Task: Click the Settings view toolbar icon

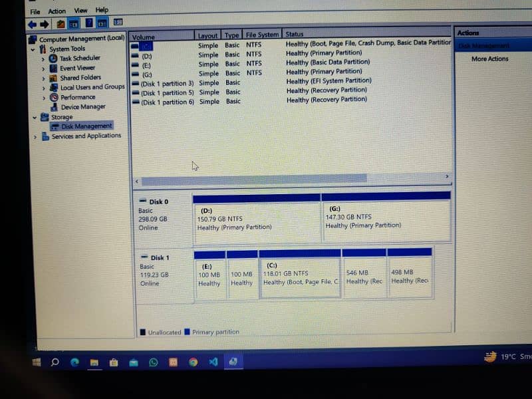Action: (118, 22)
